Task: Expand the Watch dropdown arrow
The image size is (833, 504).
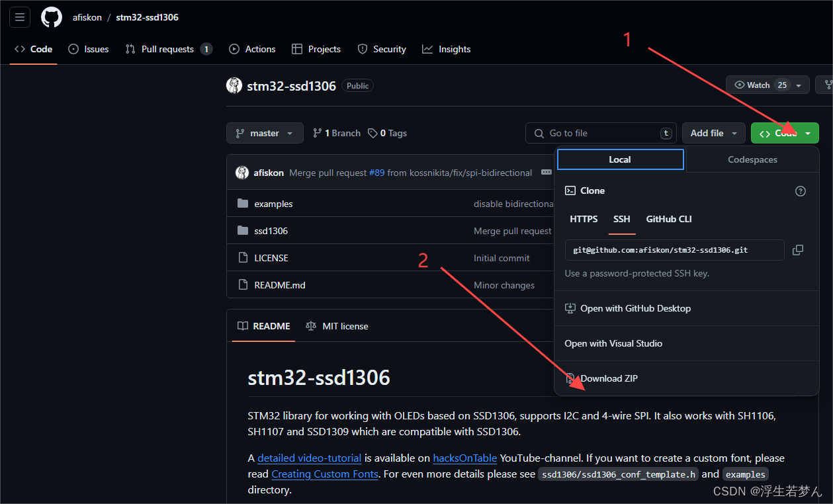Action: [799, 85]
